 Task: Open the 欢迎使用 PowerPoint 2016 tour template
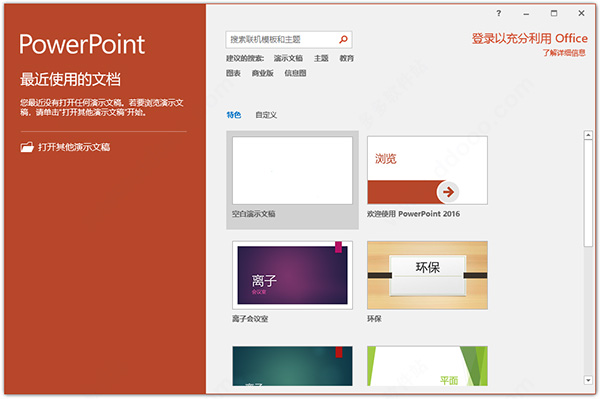[427, 171]
